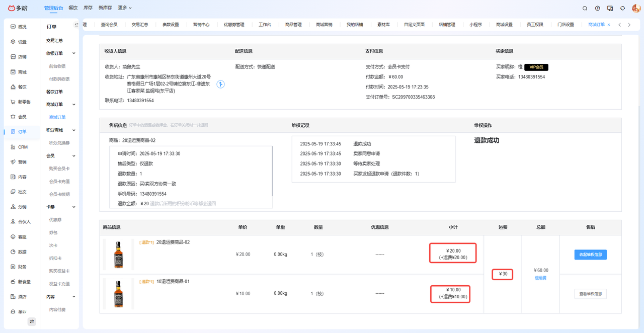The width and height of the screenshot is (644, 333).
Task: Click the 20退运费商品-02 product thumbnail
Action: click(x=118, y=255)
